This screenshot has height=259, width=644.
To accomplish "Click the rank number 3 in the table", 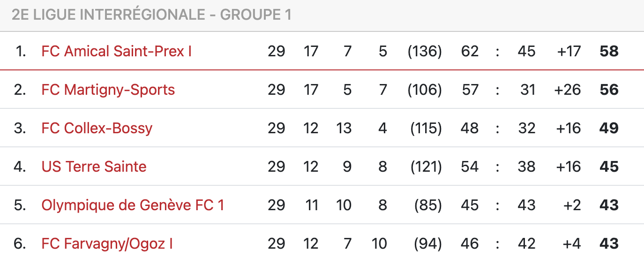I will pos(20,128).
